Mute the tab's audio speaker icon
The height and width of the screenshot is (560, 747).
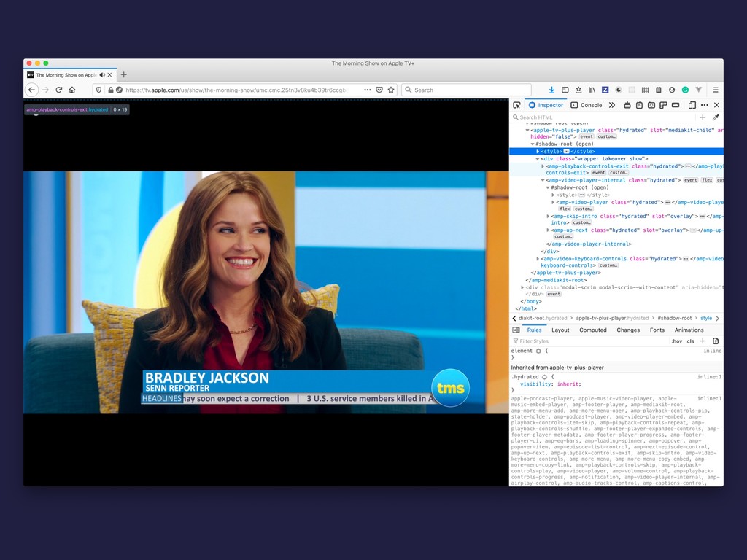click(102, 75)
